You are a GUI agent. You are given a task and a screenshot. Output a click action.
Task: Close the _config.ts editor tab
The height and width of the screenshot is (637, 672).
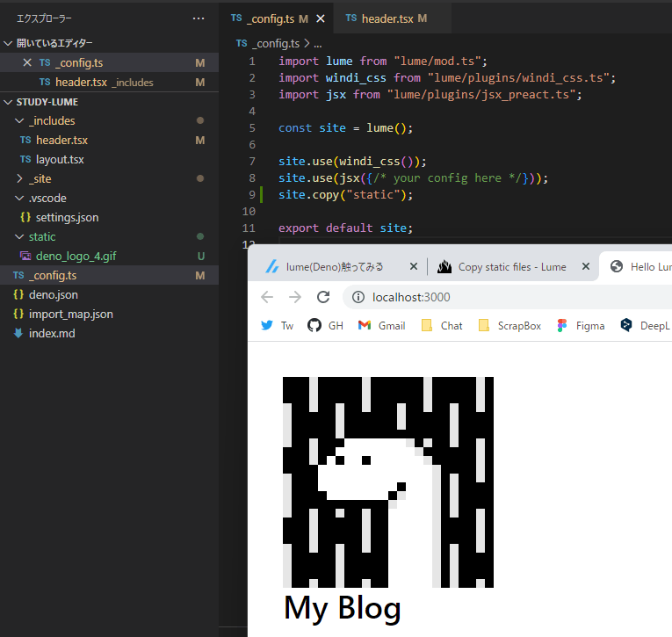coord(320,18)
